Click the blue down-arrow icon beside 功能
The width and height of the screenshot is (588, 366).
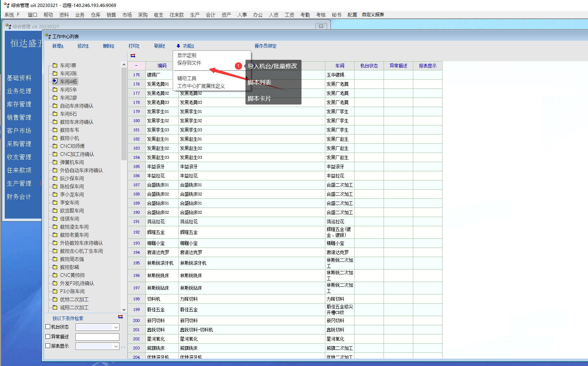pos(178,46)
